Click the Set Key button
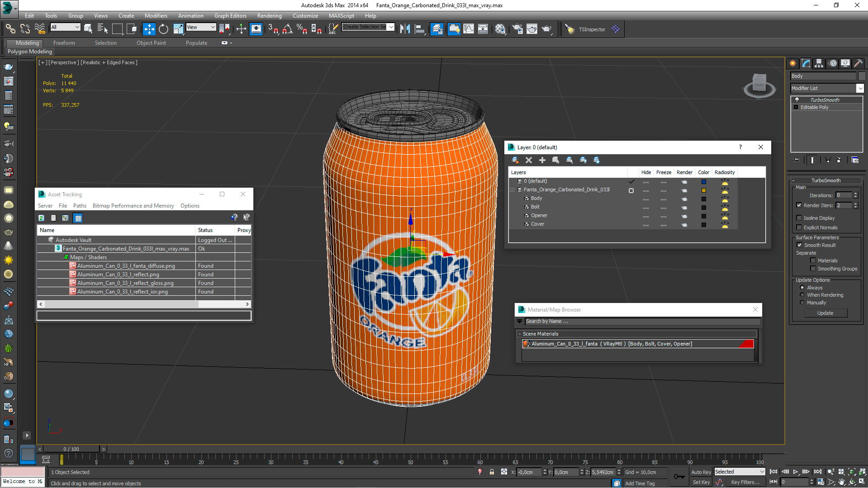The image size is (868, 488). (701, 482)
